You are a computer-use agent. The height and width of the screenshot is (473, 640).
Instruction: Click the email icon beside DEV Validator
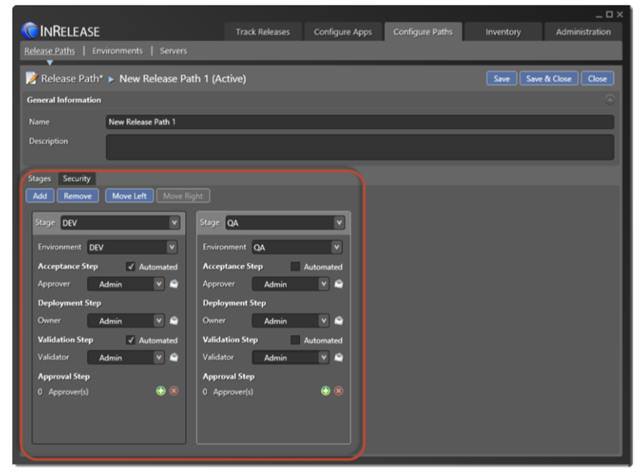tap(174, 358)
